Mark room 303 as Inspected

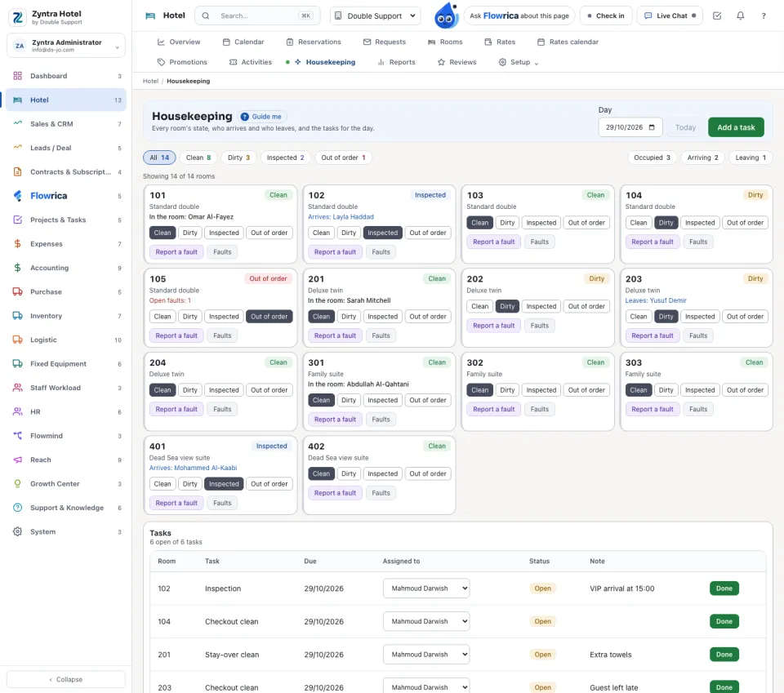point(700,390)
